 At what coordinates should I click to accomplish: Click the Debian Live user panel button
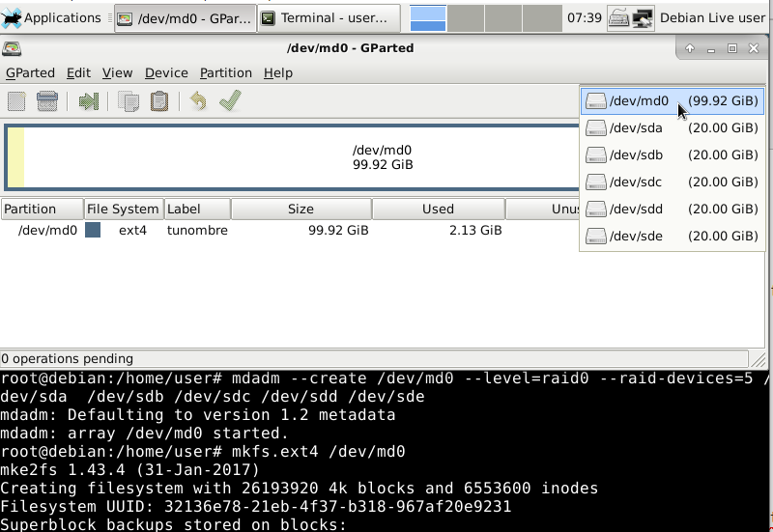[712, 18]
